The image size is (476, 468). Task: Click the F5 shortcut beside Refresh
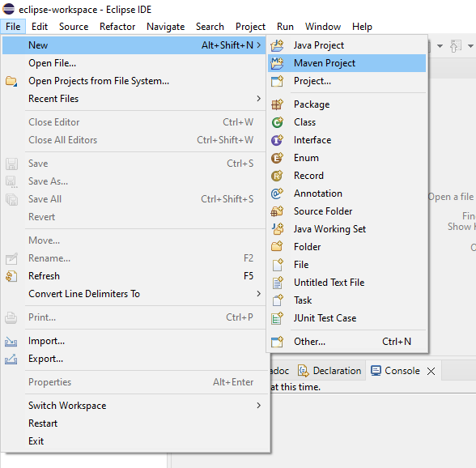pyautogui.click(x=249, y=276)
